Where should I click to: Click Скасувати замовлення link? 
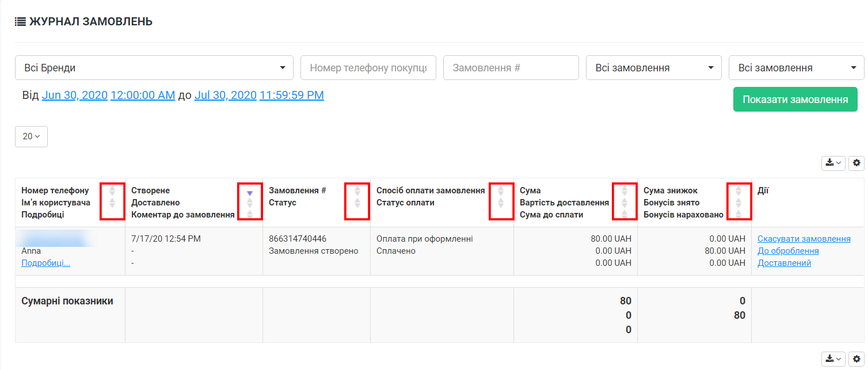coord(804,239)
